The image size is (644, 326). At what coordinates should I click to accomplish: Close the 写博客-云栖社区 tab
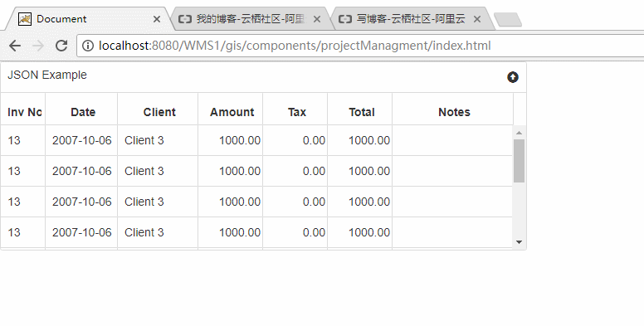(477, 19)
